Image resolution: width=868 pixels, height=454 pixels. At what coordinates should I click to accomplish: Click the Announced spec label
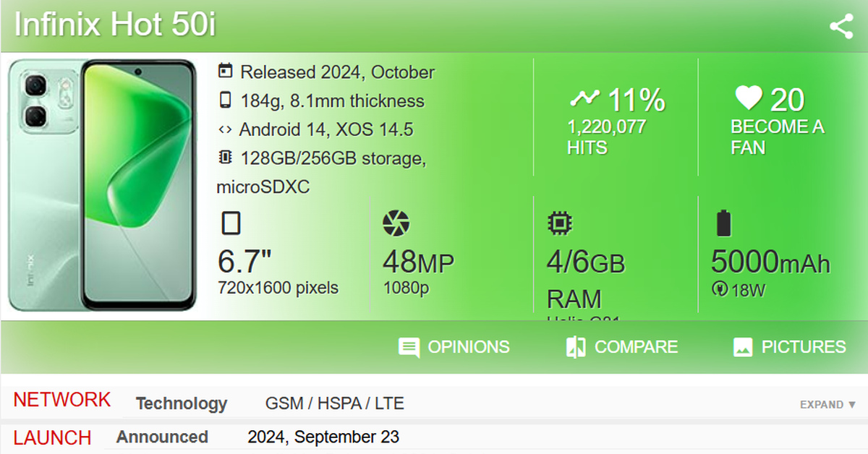[162, 437]
